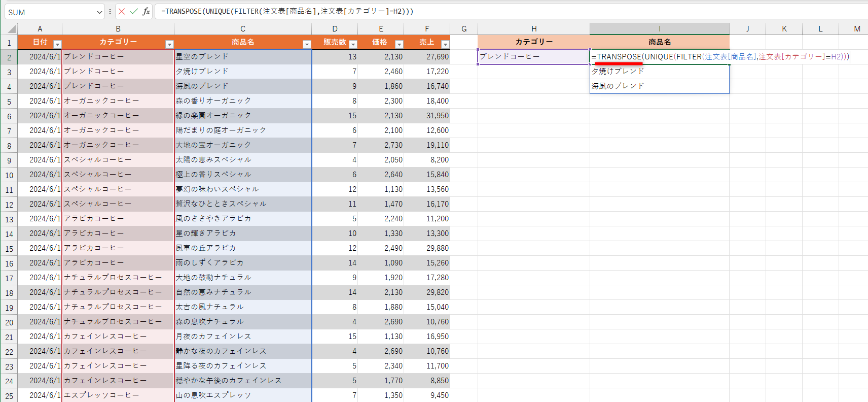Open the 販売数 column filter dropdown
This screenshot has width=868, height=402.
click(353, 44)
